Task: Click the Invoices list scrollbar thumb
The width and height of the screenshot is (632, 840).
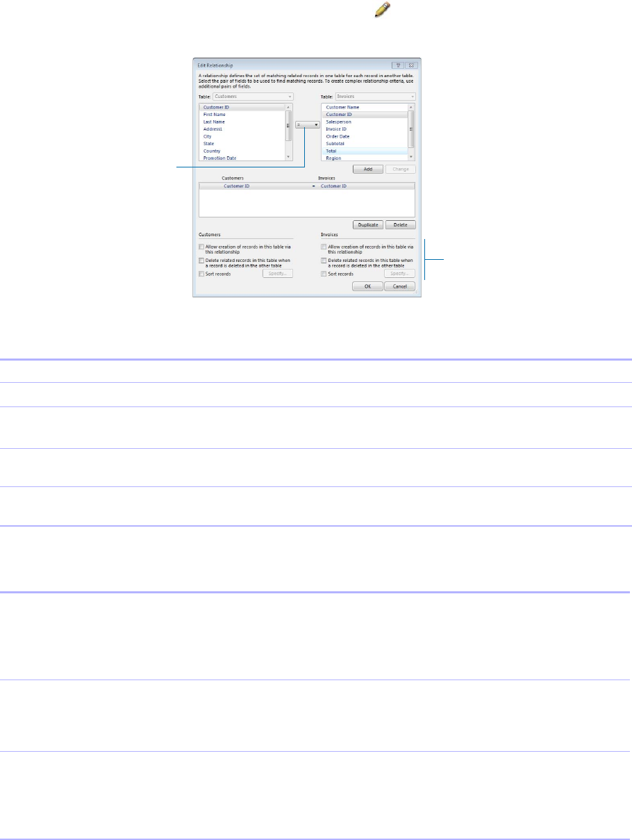Action: (411, 129)
